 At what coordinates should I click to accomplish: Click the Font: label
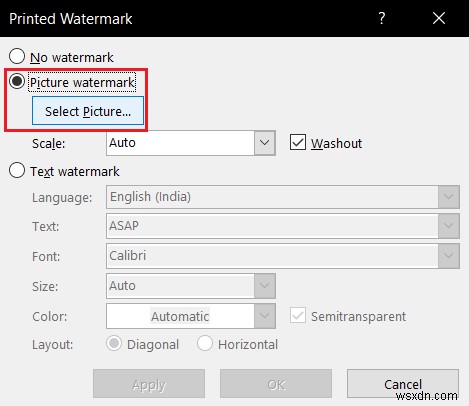coord(46,256)
